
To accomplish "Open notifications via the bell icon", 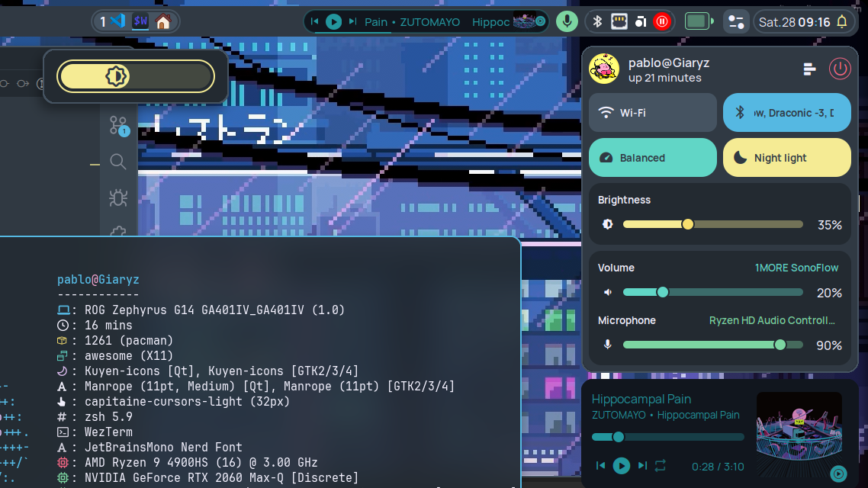I will pos(841,21).
